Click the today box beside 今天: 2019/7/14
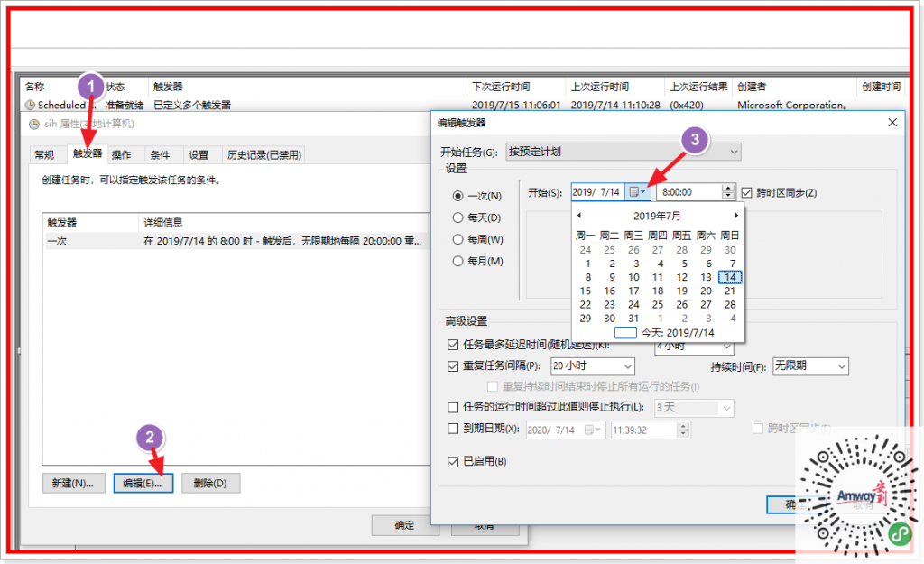The height and width of the screenshot is (564, 924). 625,332
